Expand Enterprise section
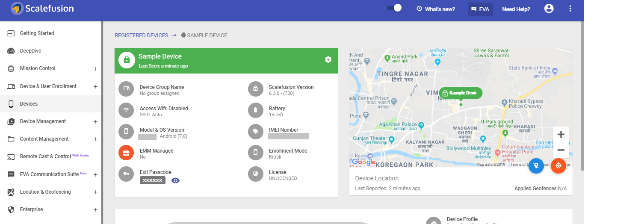 (x=95, y=210)
